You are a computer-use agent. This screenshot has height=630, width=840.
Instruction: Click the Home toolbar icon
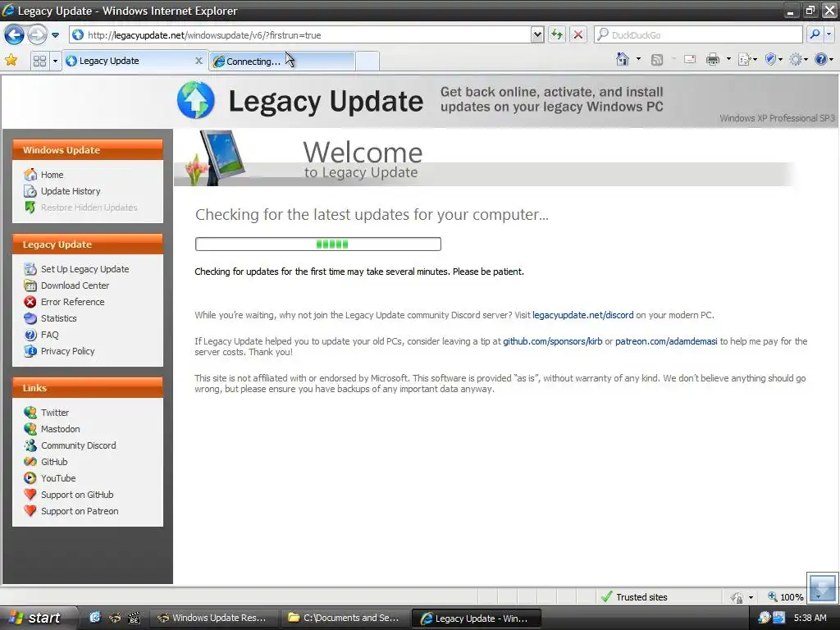click(x=623, y=59)
